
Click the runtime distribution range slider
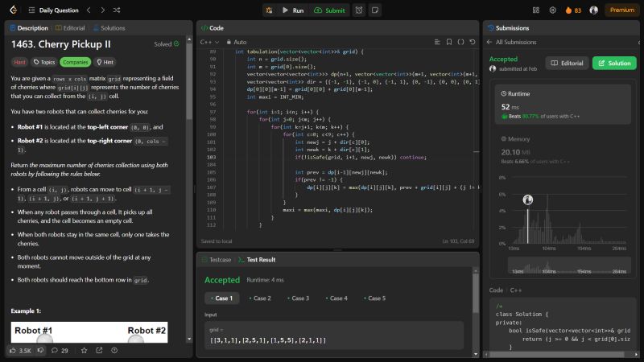coord(569,265)
